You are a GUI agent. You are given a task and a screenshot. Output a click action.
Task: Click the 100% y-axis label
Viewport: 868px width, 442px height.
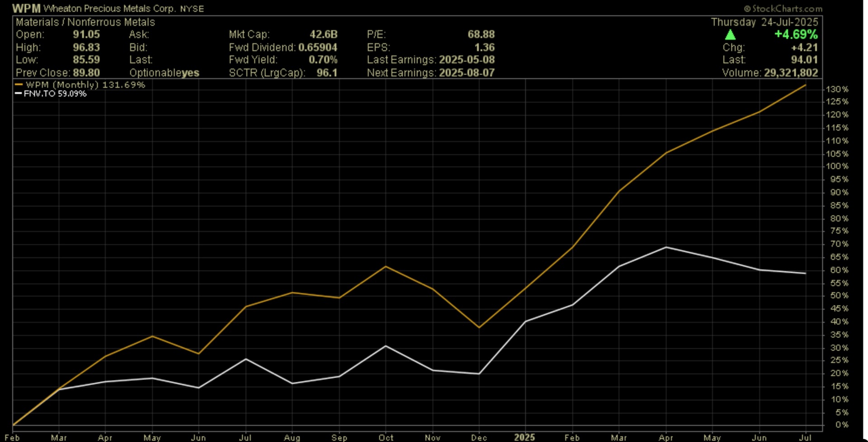tap(837, 166)
